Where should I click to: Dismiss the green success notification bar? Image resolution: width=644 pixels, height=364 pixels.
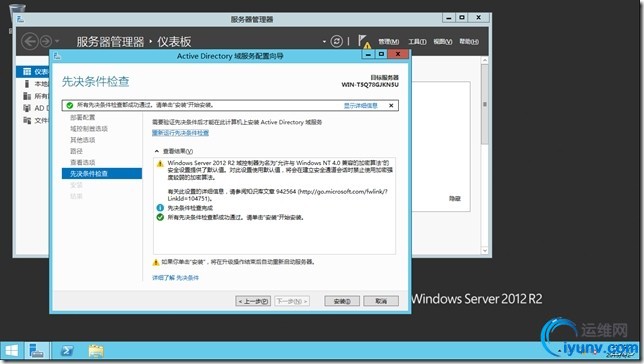tap(391, 106)
